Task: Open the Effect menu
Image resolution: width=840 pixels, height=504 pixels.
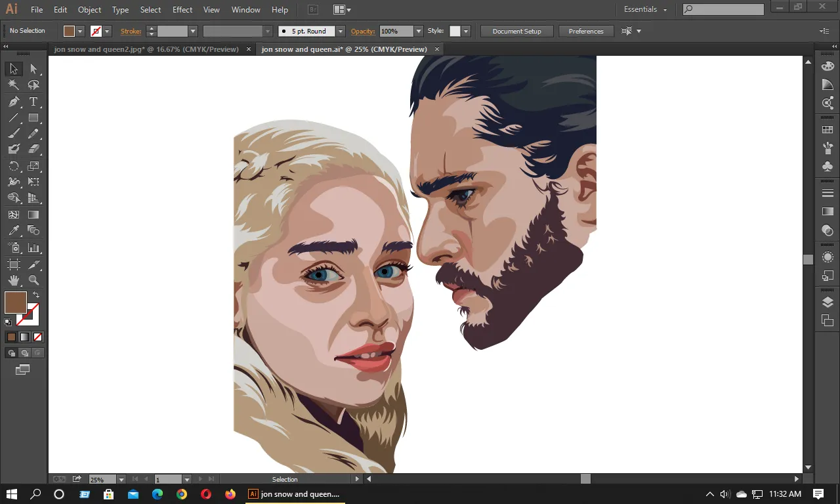Action: click(182, 10)
